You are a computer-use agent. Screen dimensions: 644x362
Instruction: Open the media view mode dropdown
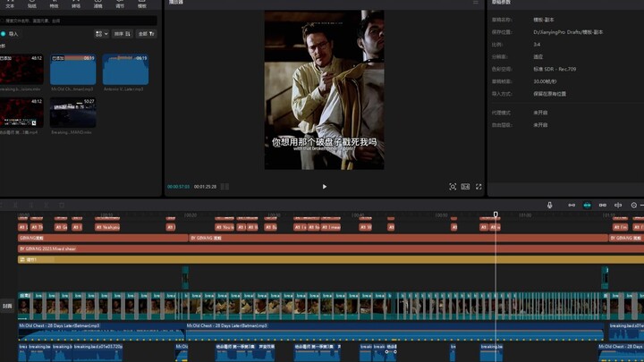click(101, 34)
